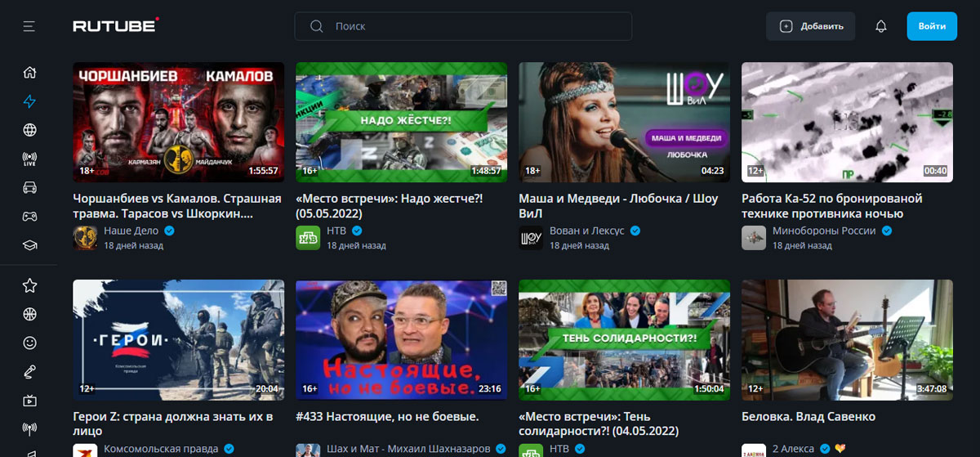Open the hamburger menu icon

pyautogui.click(x=29, y=26)
